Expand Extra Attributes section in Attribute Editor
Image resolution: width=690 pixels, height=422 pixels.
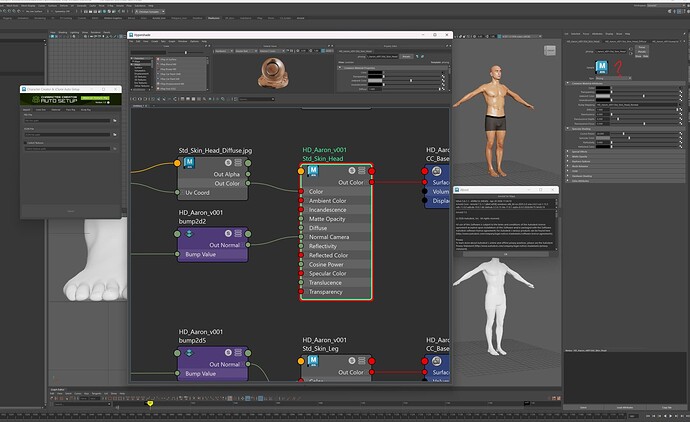point(568,181)
